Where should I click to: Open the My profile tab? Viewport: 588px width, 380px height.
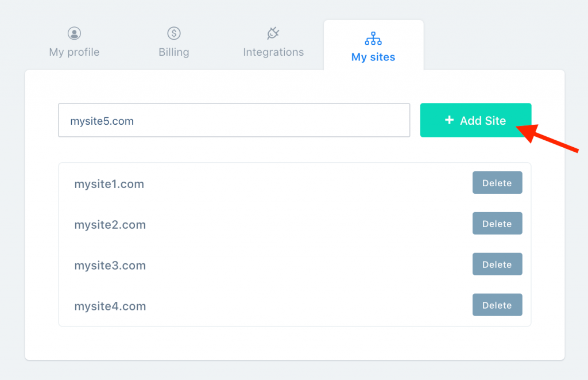pyautogui.click(x=74, y=42)
